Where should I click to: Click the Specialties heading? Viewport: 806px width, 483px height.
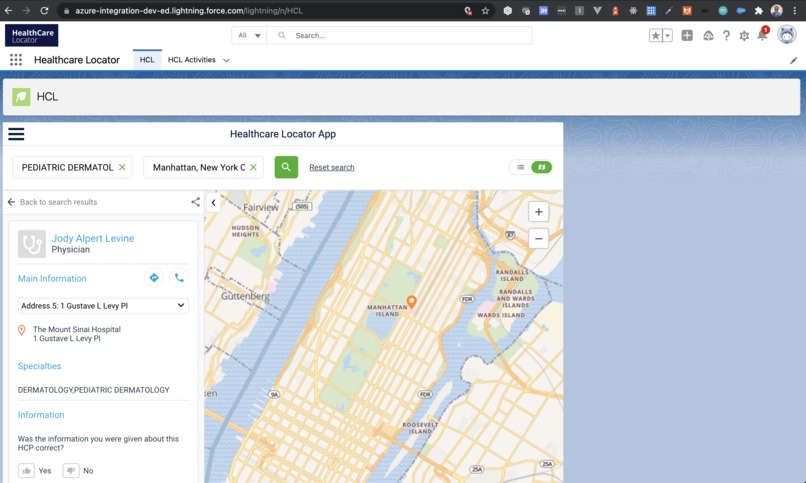(x=40, y=366)
